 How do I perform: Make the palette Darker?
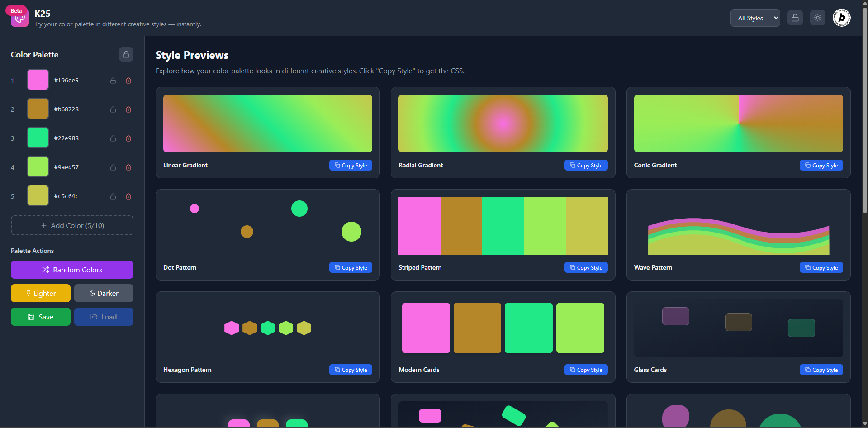104,293
